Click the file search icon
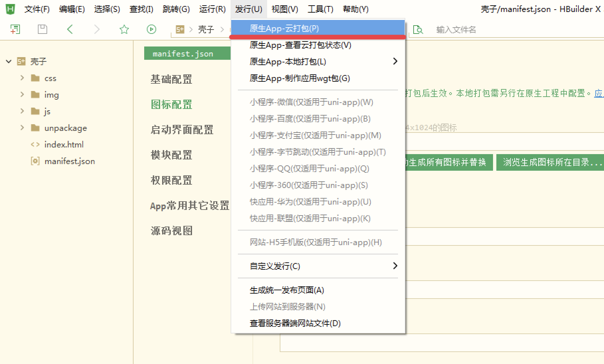This screenshot has width=604, height=364. click(418, 30)
